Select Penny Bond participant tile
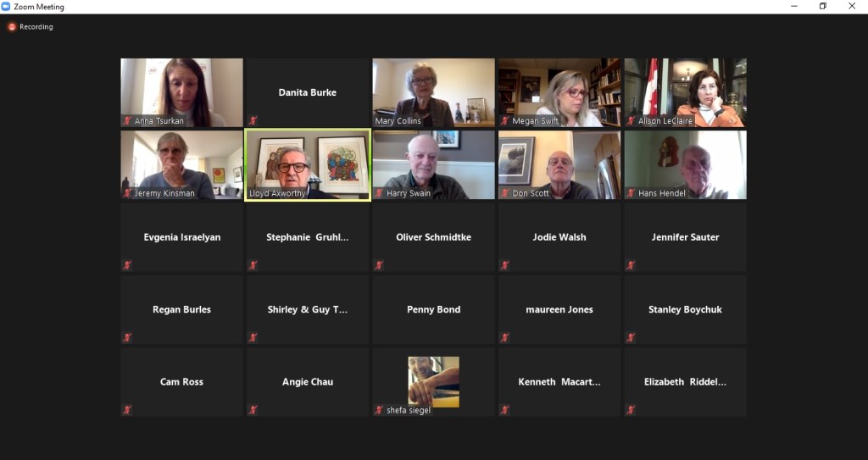This screenshot has width=868, height=460. [433, 309]
